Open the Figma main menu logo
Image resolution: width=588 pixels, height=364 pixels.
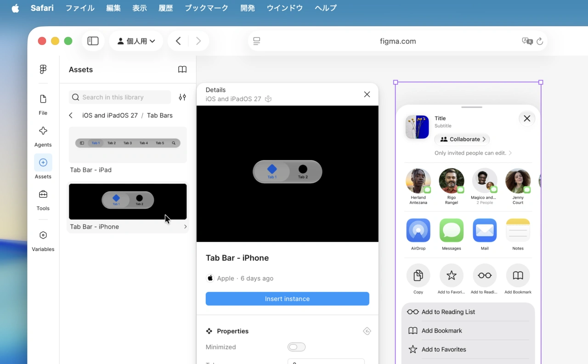click(x=43, y=69)
